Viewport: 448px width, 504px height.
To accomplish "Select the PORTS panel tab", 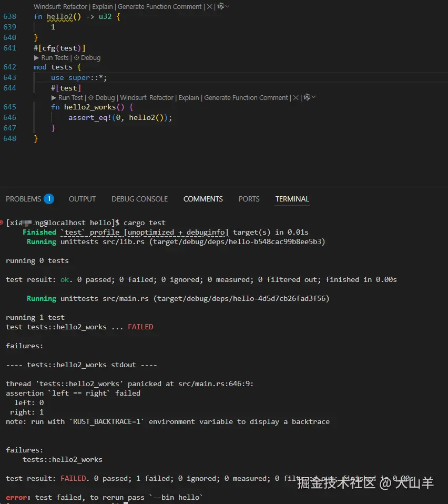I will pyautogui.click(x=249, y=199).
